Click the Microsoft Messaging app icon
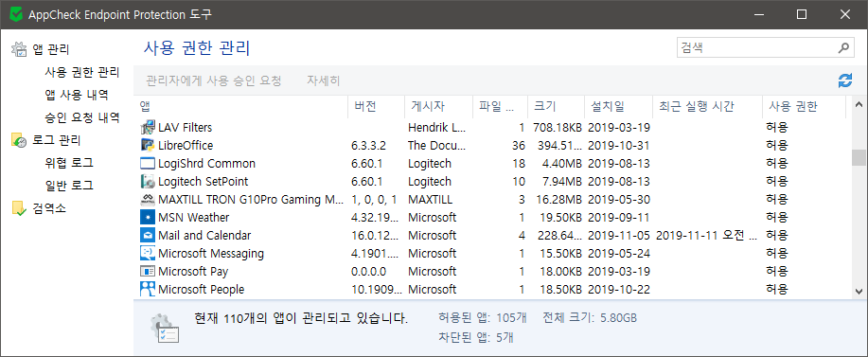868x357 pixels. (148, 253)
